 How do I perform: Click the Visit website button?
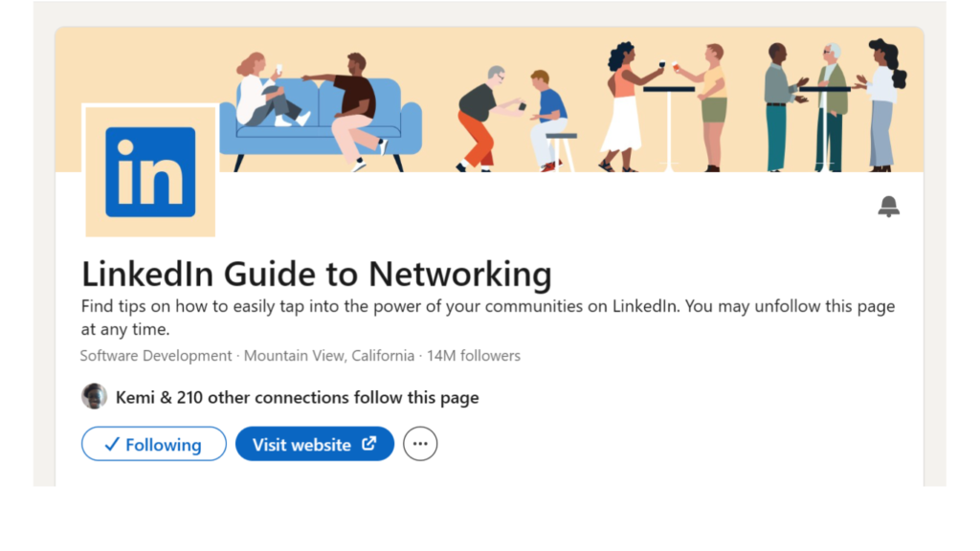coord(314,443)
